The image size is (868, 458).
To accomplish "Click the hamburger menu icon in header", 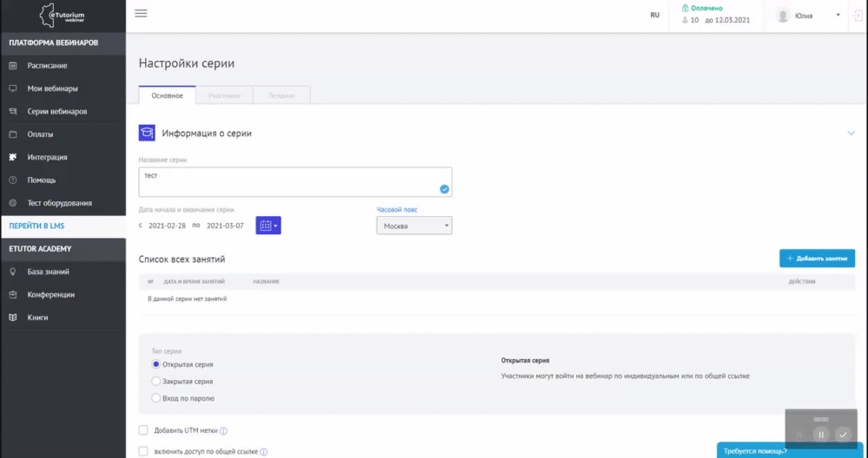I will click(141, 13).
